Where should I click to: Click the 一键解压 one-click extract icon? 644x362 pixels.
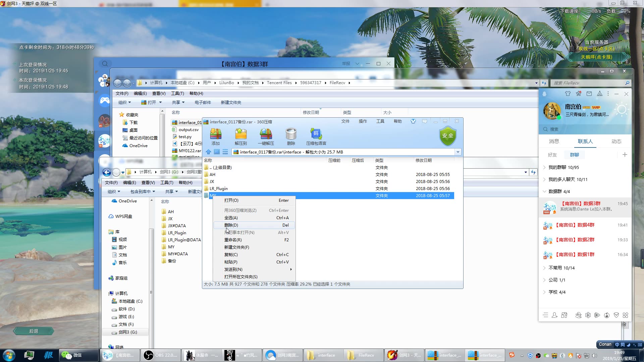266,134
